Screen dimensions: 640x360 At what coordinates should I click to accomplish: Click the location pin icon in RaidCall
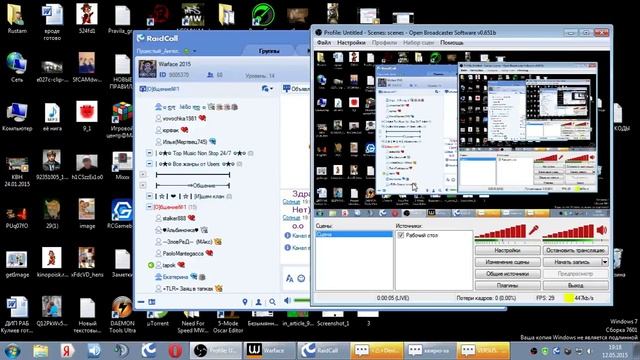245,302
